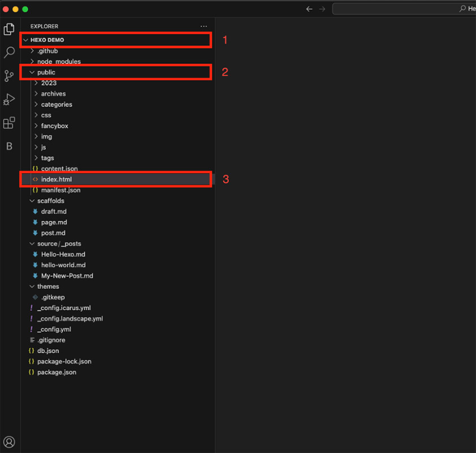Image resolution: width=476 pixels, height=453 pixels.
Task: Click the command center search field
Action: click(x=404, y=9)
